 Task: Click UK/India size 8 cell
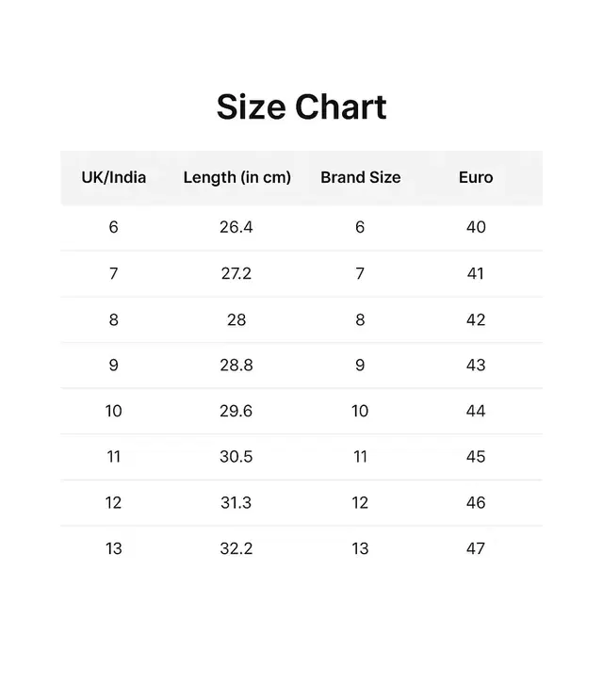tap(114, 319)
